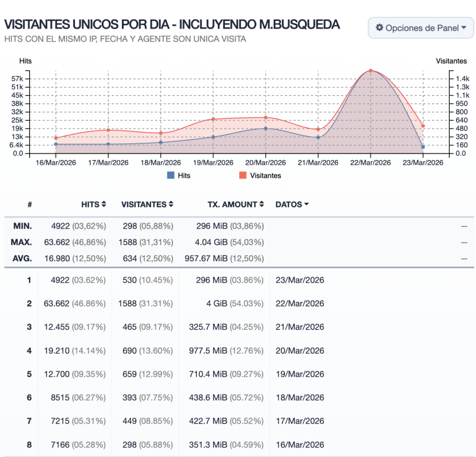Image resolution: width=476 pixels, height=457 pixels.
Task: Expand the MAX. row dash toggle
Action: (464, 242)
